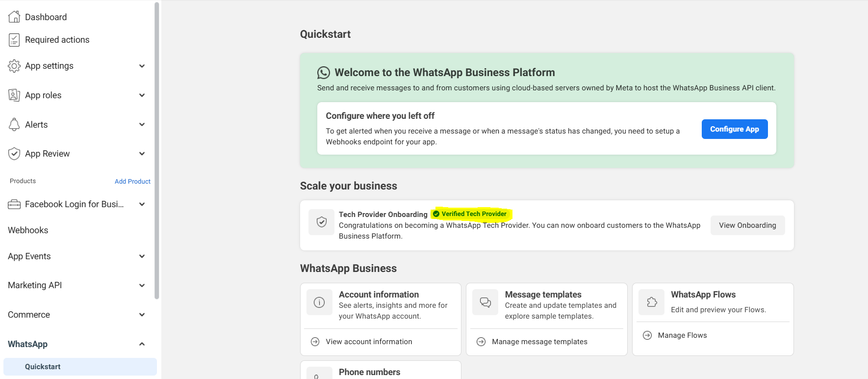Expand the App Events chevron
The width and height of the screenshot is (868, 379).
pyautogui.click(x=142, y=256)
